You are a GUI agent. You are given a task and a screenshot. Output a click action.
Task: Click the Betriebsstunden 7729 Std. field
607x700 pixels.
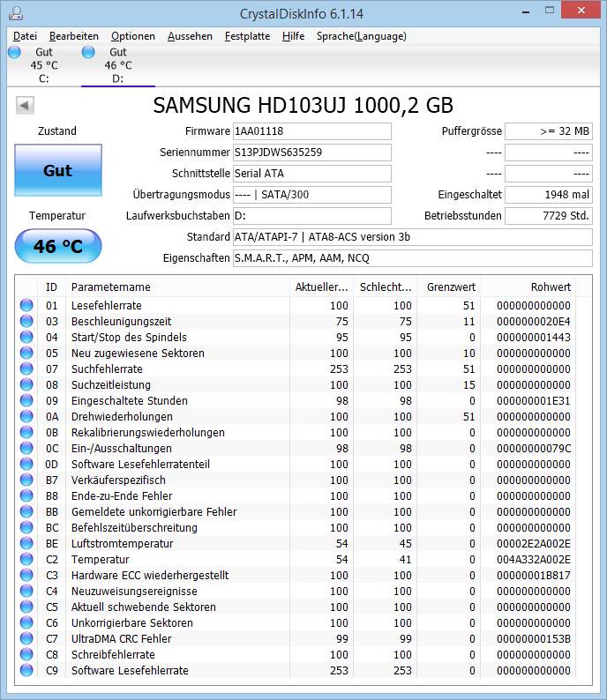click(549, 216)
